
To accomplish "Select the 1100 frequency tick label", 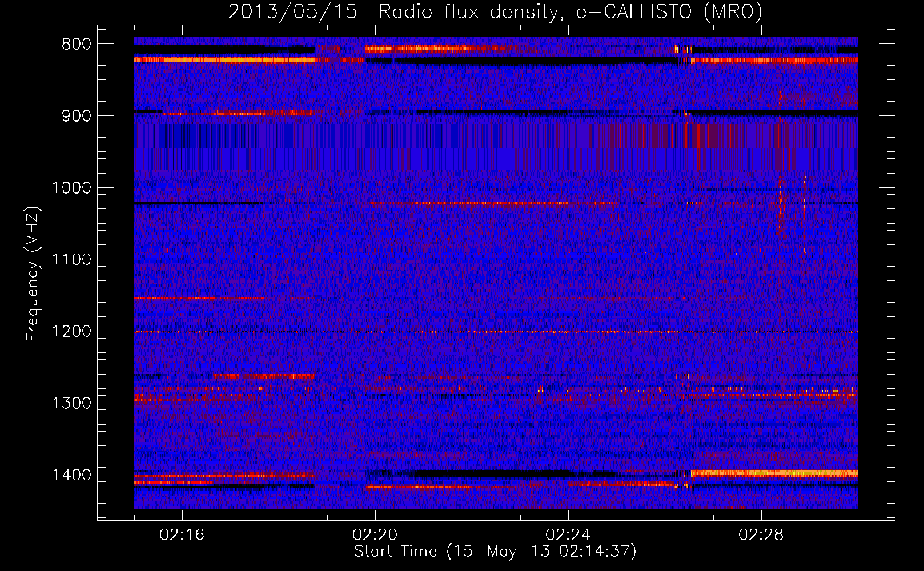I will point(71,260).
